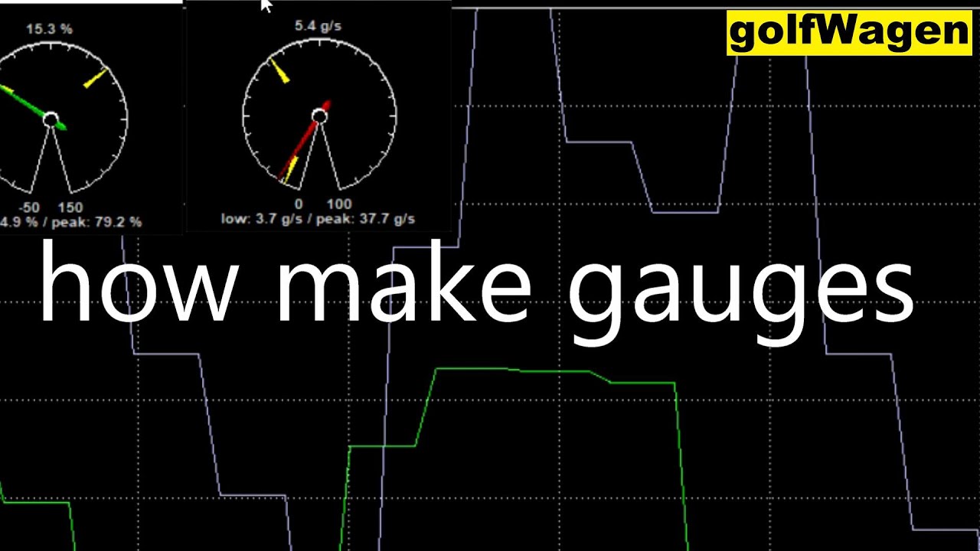Click the g/s gauge's upper yellow marker

point(279,70)
